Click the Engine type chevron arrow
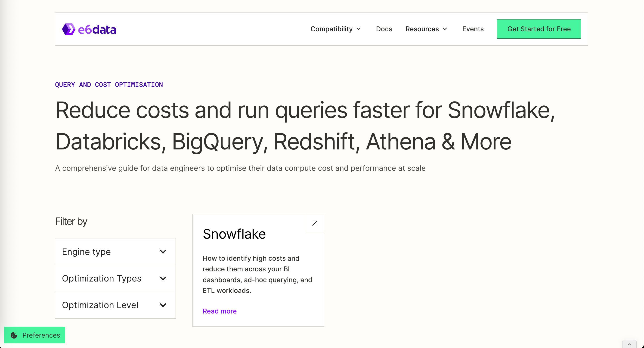Screen dimensions: 644x348 point(163,252)
